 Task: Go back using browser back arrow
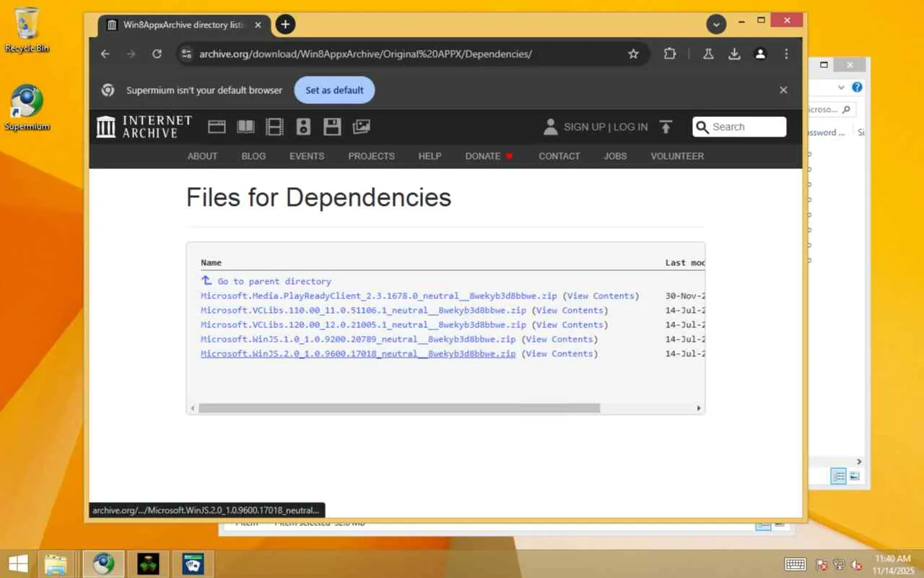click(x=105, y=53)
